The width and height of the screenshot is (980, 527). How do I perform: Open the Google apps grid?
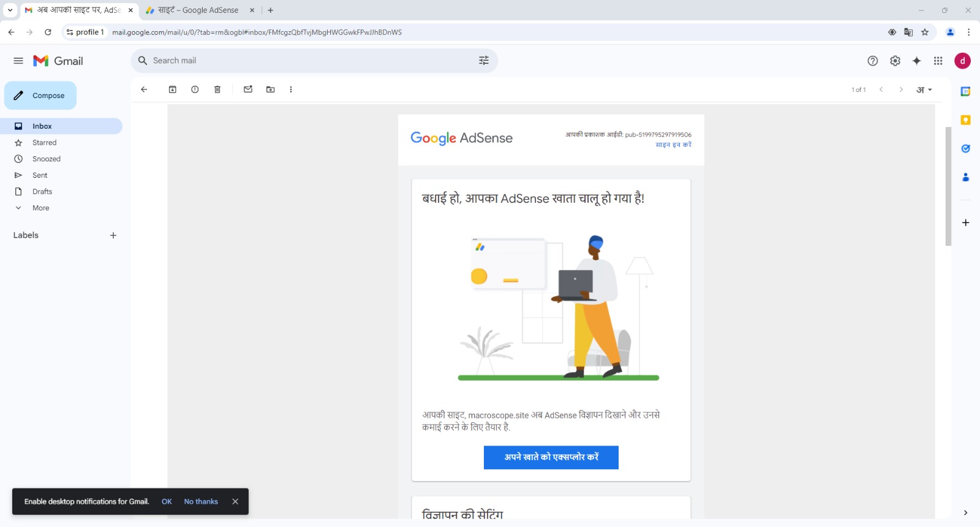tap(938, 61)
